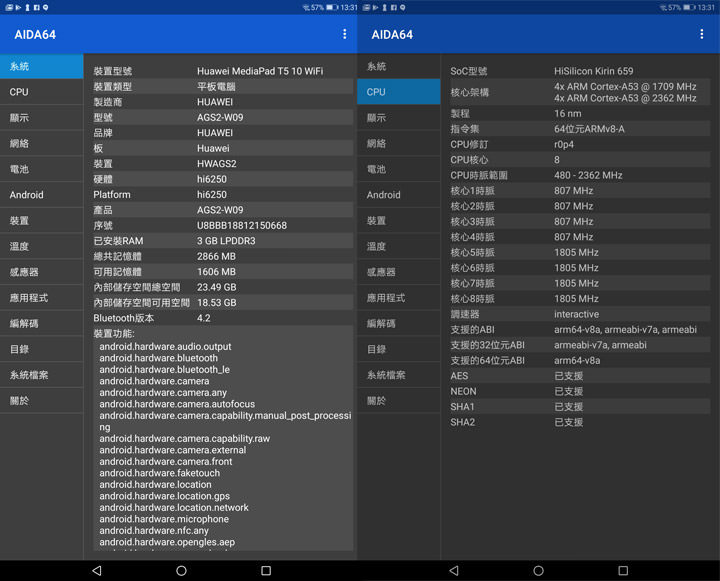Select available memory value 1606 MB
This screenshot has height=581, width=720.
216,272
